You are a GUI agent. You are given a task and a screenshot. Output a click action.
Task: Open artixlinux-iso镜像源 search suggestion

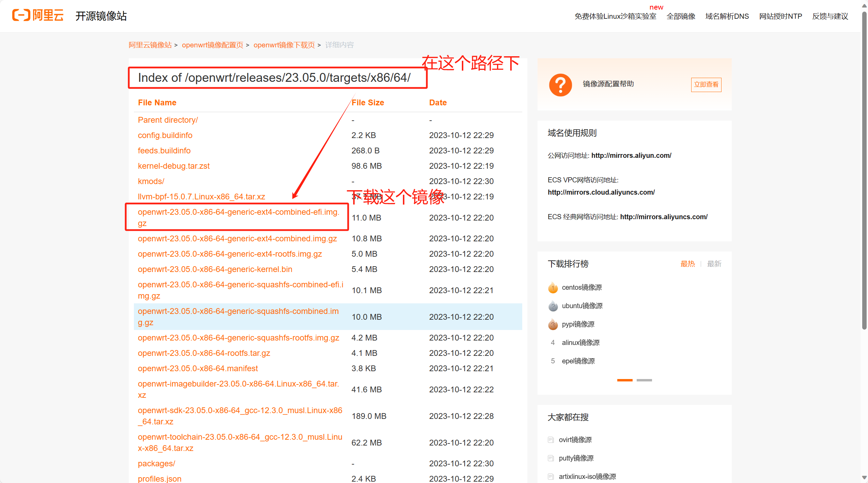point(587,477)
